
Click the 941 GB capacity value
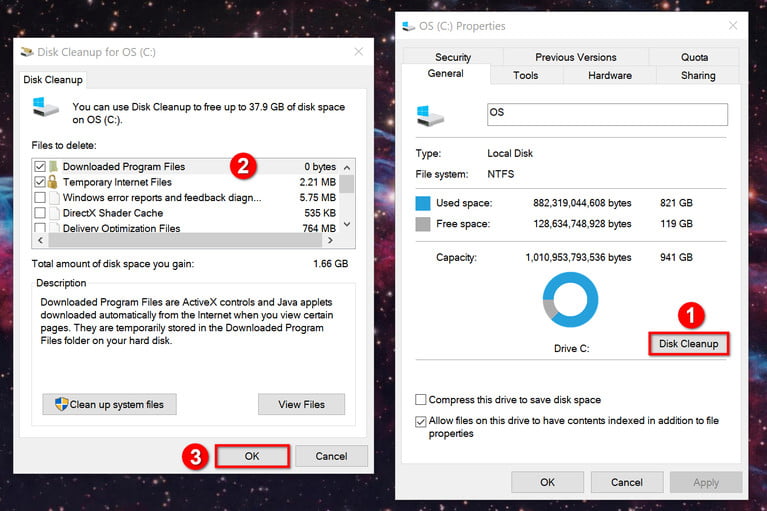coord(676,257)
